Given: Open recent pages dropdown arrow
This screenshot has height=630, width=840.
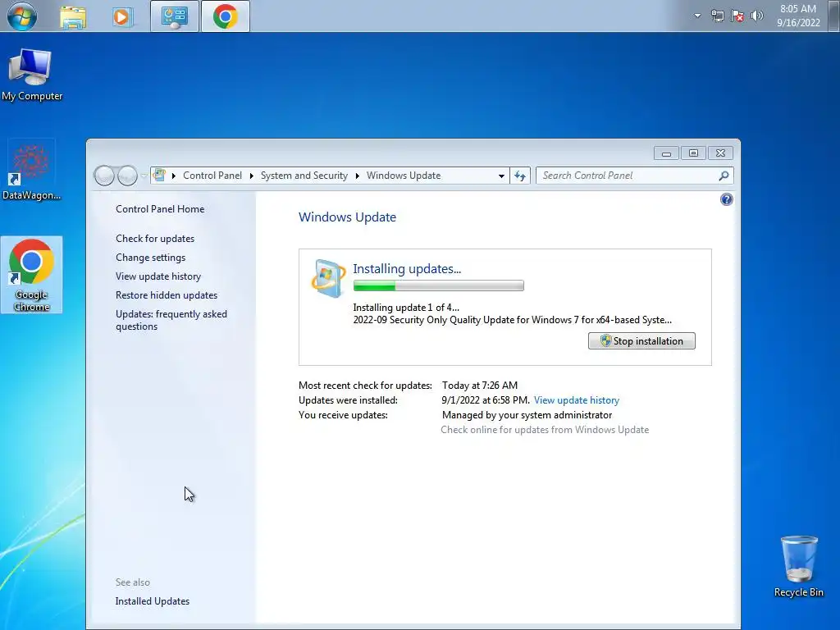Looking at the screenshot, I should (x=144, y=176).
